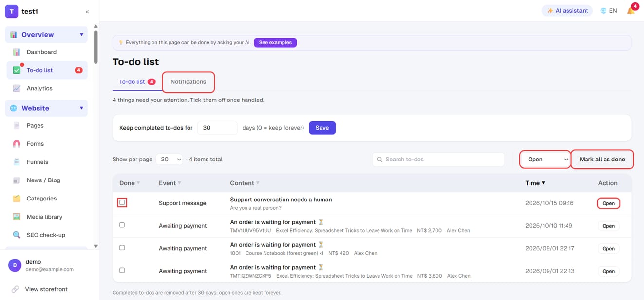This screenshot has height=300, width=644.
Task: Collapse the Overview section arrow
Action: [81, 35]
